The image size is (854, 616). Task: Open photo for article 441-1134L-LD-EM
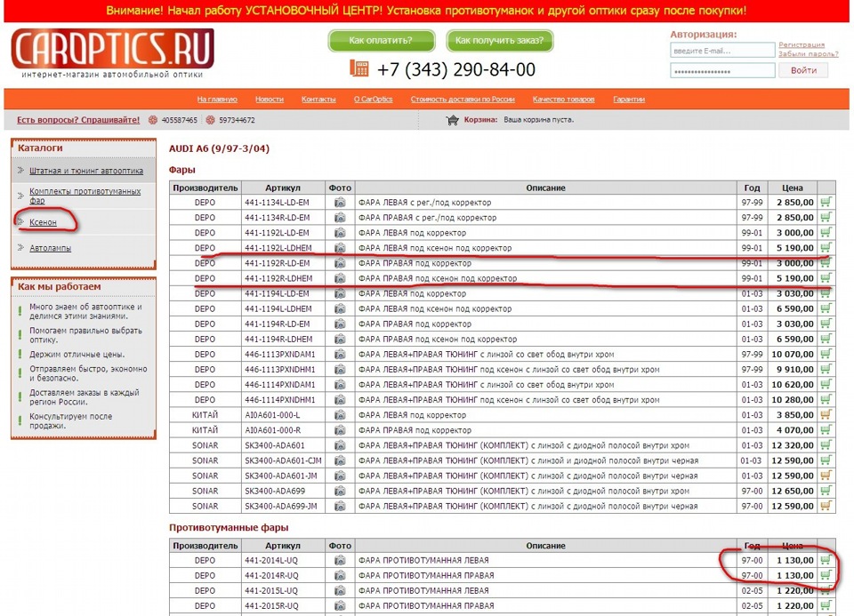click(x=340, y=203)
